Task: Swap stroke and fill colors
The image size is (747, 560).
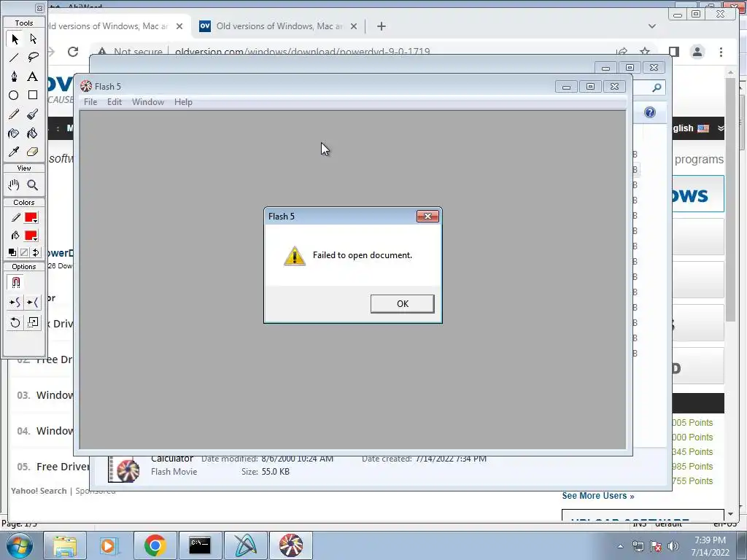Action: [x=36, y=252]
